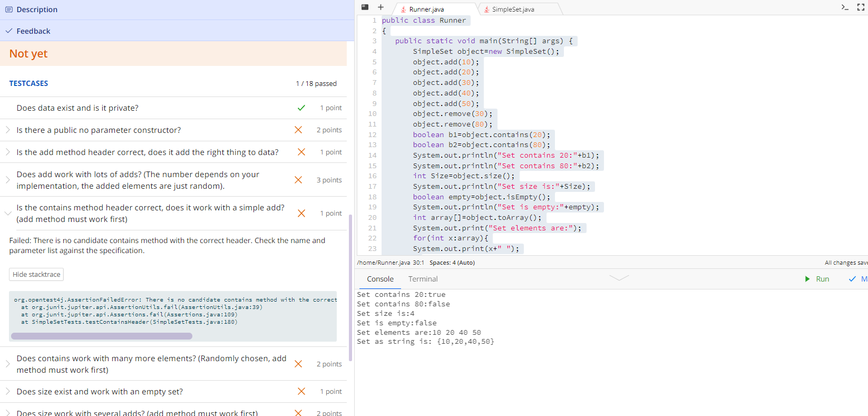Click the code line 'object.remove(30);'
The image size is (868, 416).
(x=453, y=114)
